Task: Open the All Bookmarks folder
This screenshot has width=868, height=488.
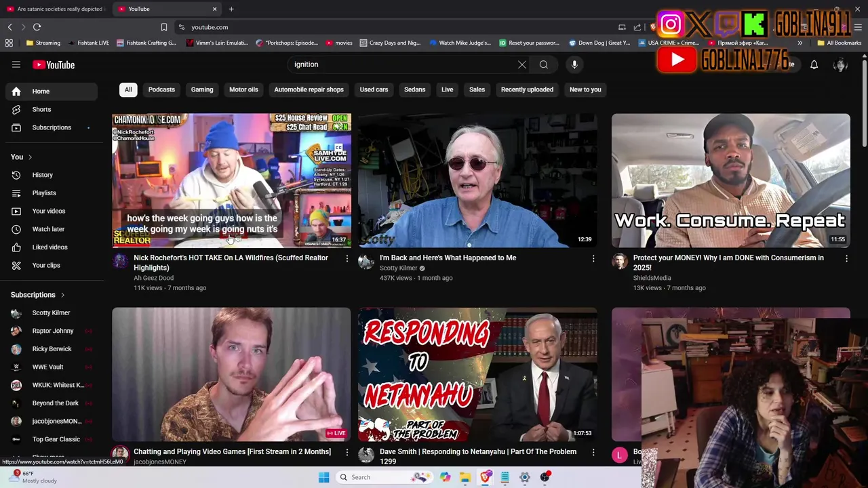Action: click(x=839, y=43)
